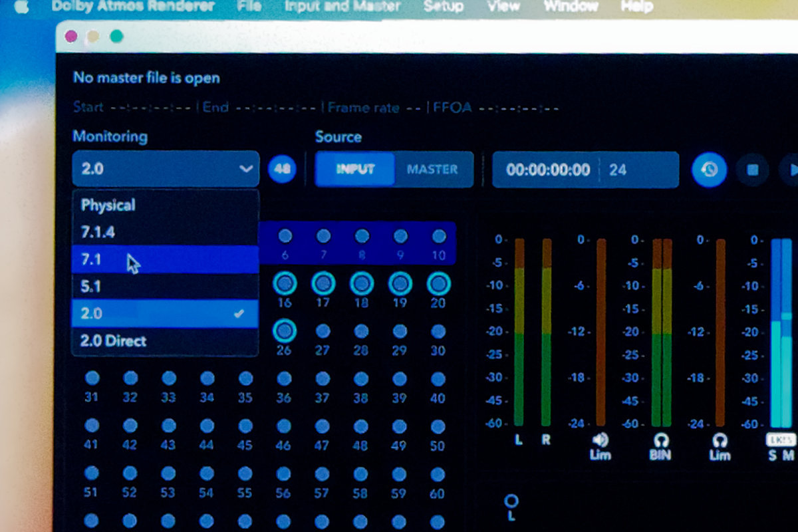This screenshot has height=532, width=798.
Task: Open the Apple menu
Action: point(22,6)
